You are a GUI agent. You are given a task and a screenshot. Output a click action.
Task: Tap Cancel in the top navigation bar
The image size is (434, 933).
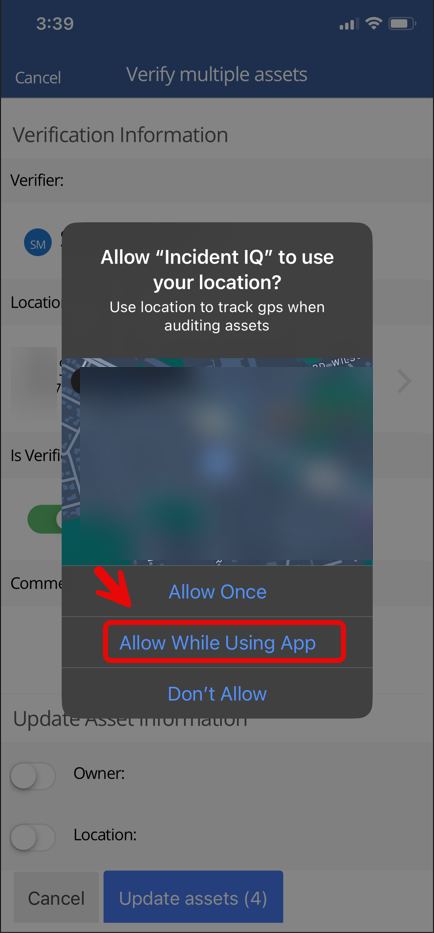[38, 77]
